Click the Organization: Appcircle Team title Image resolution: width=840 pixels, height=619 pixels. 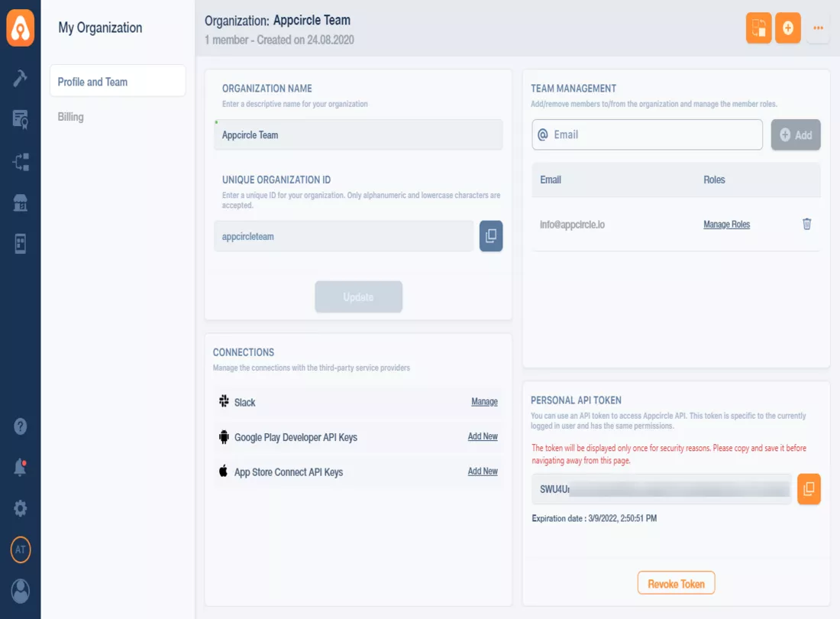click(277, 21)
